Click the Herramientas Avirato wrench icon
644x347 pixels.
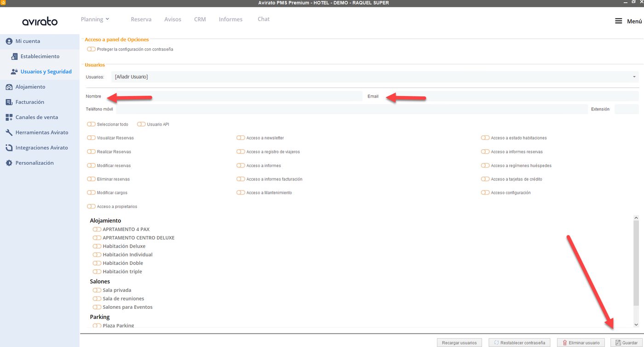[x=9, y=132]
